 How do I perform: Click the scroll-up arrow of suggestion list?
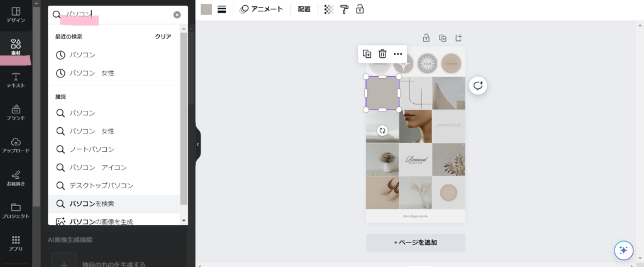pos(184,29)
